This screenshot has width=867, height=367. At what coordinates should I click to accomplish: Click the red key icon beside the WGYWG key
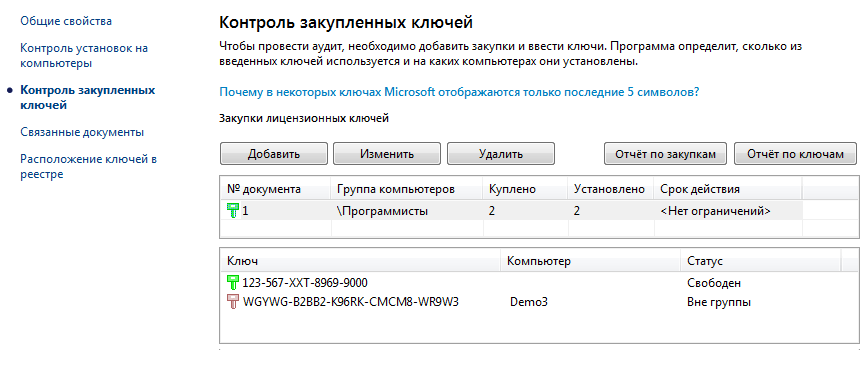233,302
